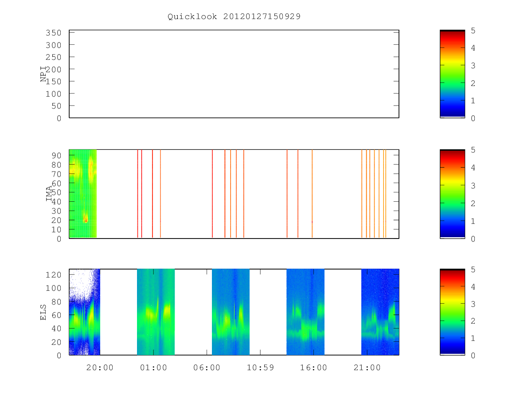The image size is (532, 399).
Task: Click the first green IMA data block
Action: point(83,194)
